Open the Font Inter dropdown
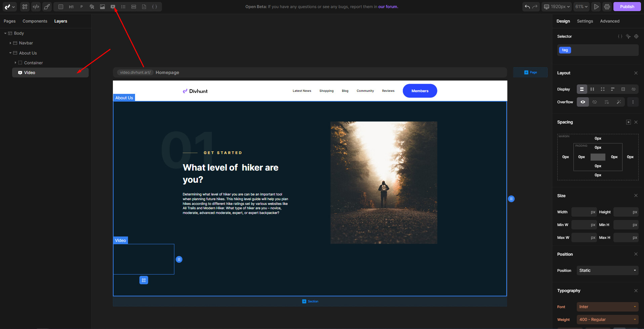The height and width of the screenshot is (329, 644). tap(607, 307)
